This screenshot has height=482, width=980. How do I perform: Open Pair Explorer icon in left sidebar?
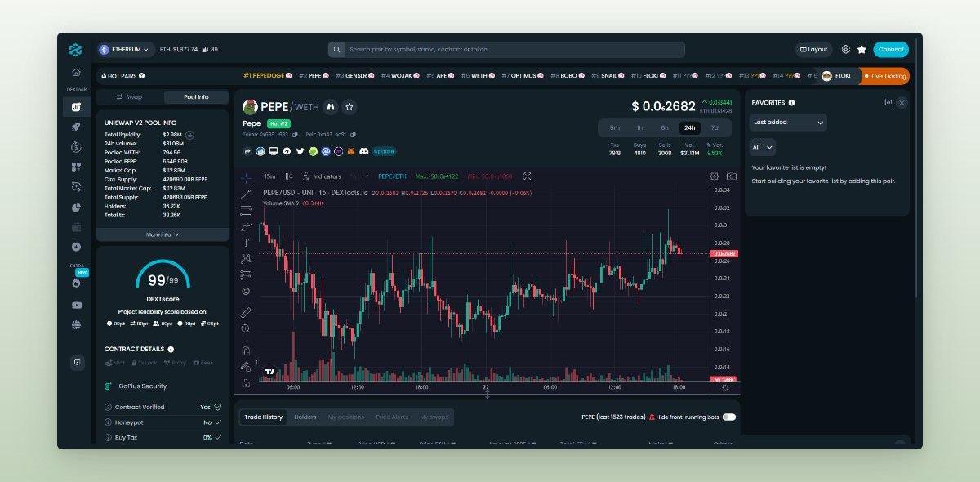point(76,106)
